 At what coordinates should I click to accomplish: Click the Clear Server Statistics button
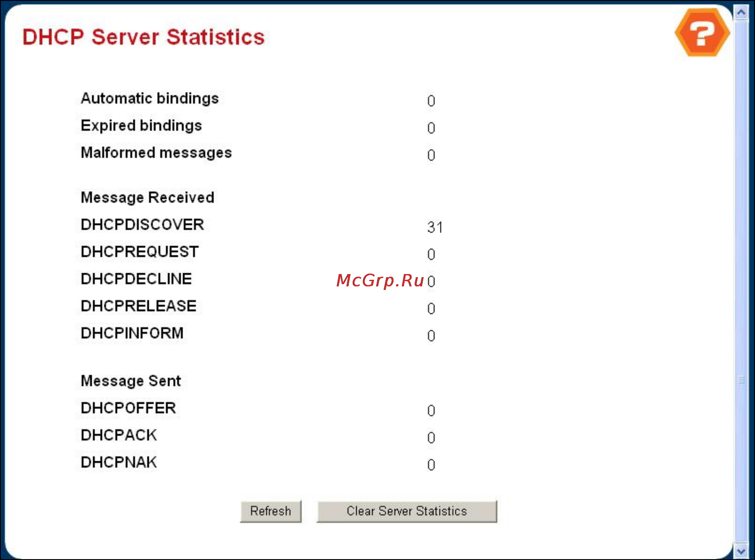click(407, 511)
